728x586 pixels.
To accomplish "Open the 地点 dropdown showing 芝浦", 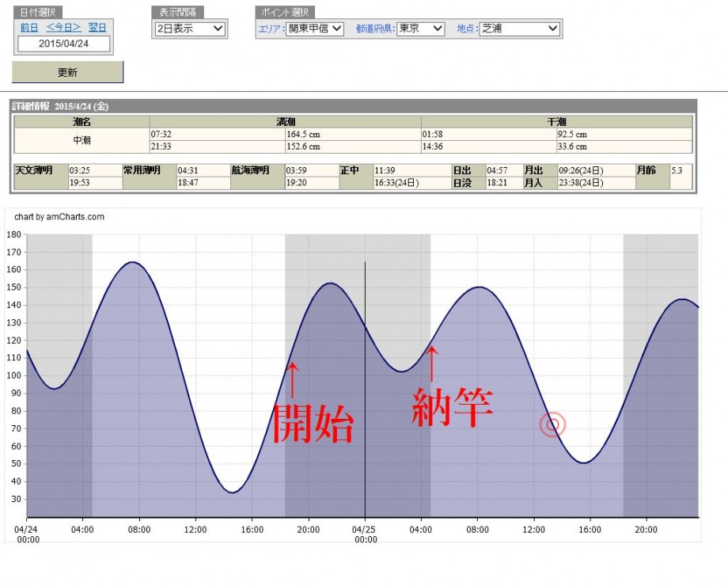I will coord(520,29).
